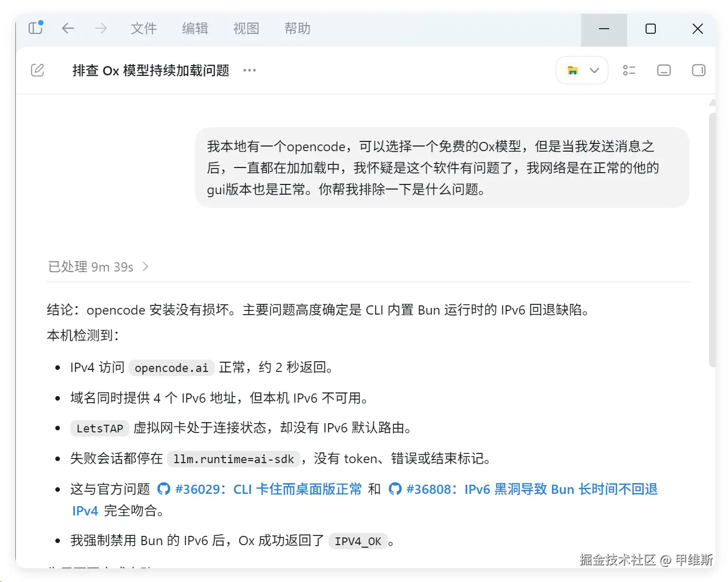Click the bullet about 域名同时提供 4 个 IPv6 地址
728x582 pixels.
point(220,398)
